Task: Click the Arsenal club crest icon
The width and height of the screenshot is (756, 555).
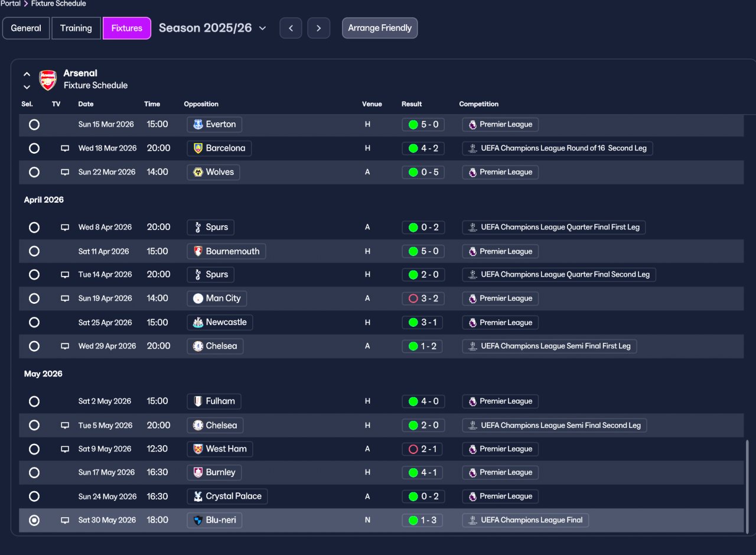Action: pyautogui.click(x=48, y=80)
